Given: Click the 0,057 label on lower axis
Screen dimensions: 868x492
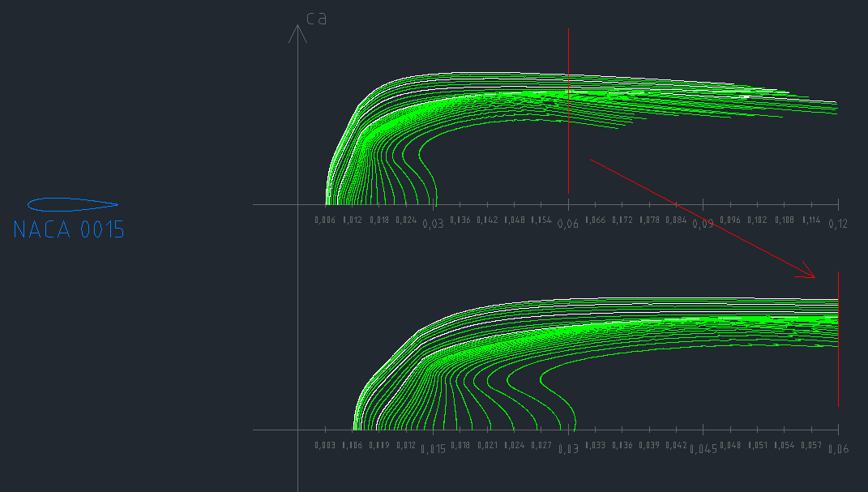Looking at the screenshot, I should [x=810, y=445].
